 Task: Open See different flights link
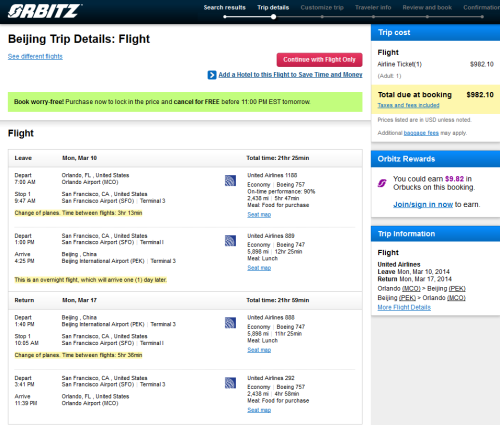point(35,56)
